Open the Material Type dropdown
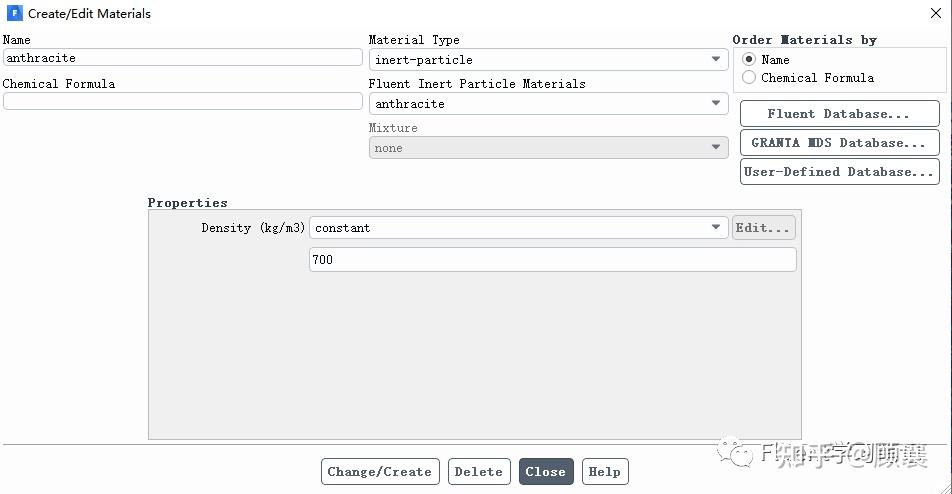 (548, 60)
